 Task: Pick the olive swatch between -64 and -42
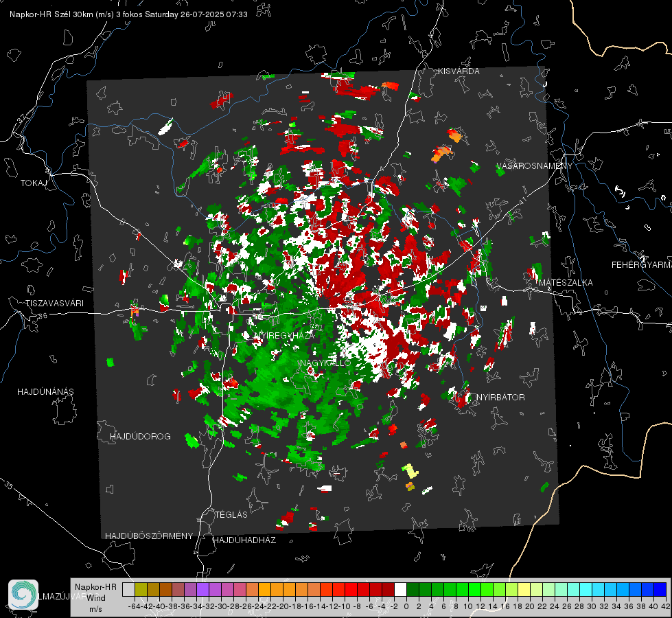141,589
